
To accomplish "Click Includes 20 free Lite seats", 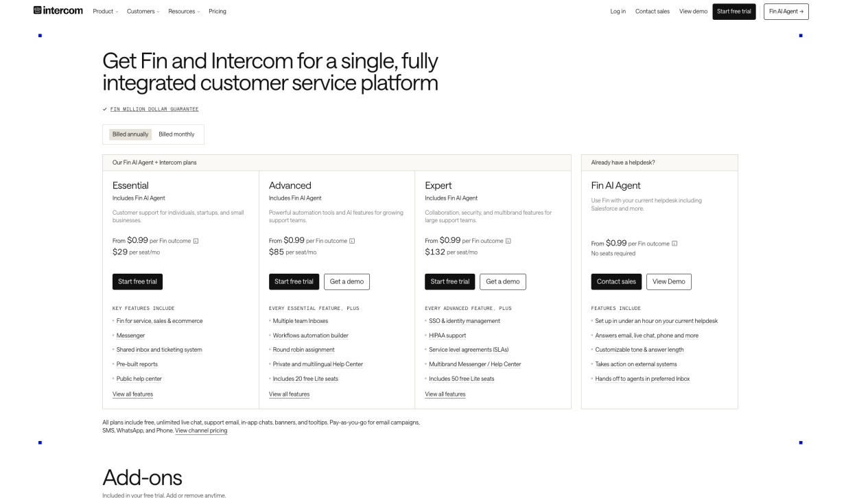I will [x=305, y=379].
